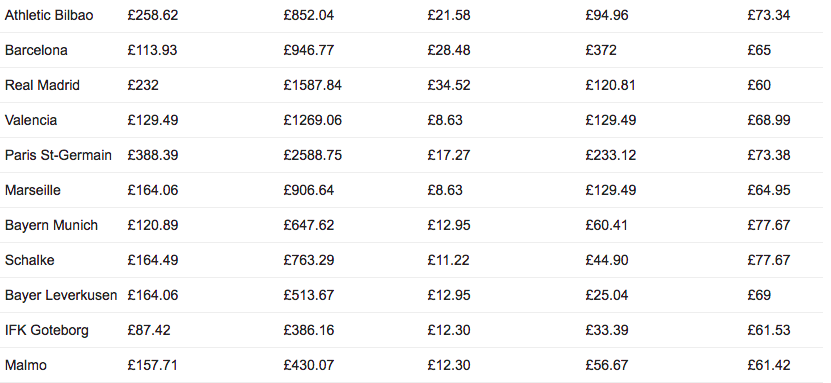Click the Real Madrid team cell
The image size is (831, 383).
point(42,85)
